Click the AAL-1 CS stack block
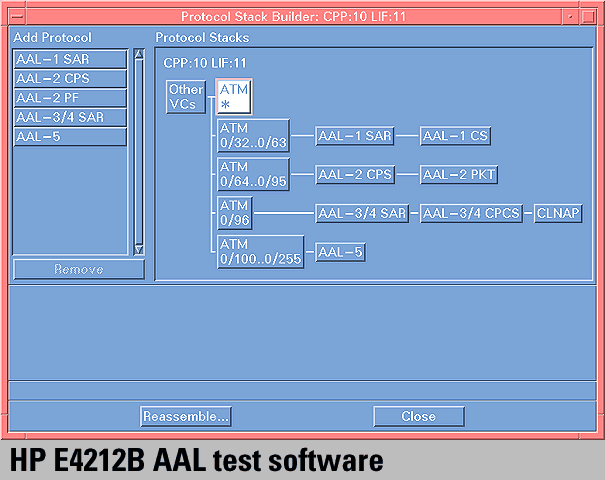Screen dimensions: 605x480 (455, 136)
